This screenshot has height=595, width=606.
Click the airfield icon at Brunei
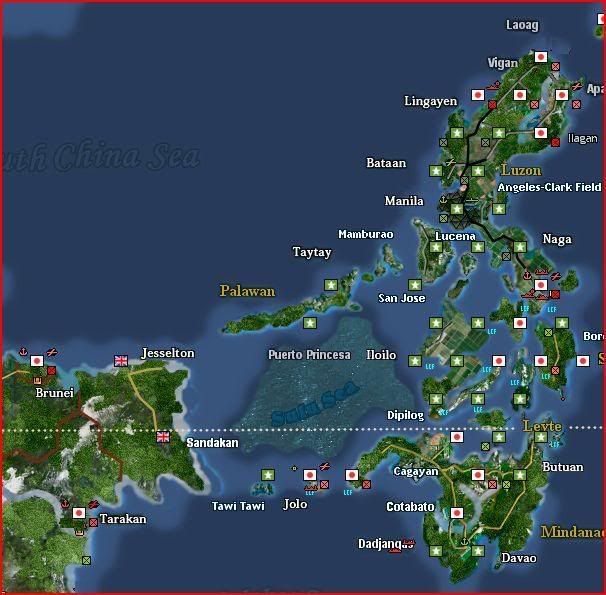click(52, 352)
